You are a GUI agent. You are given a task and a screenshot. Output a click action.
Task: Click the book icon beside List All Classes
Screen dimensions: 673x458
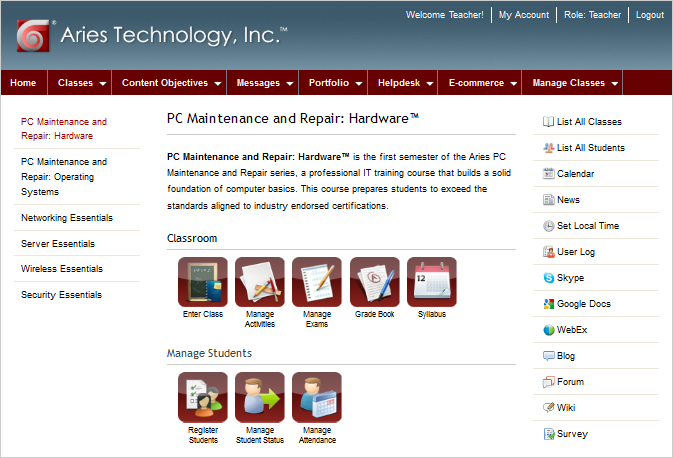[548, 122]
